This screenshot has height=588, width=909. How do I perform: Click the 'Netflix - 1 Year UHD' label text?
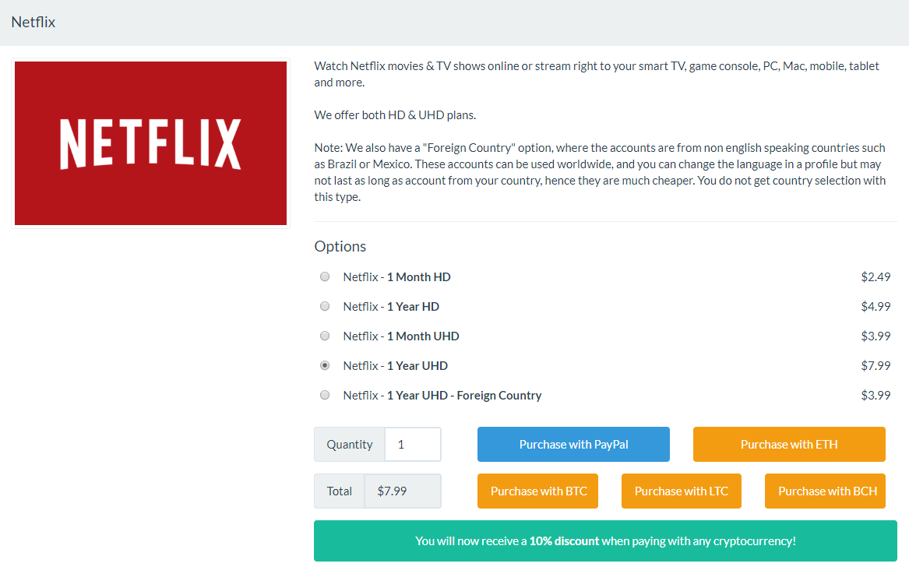(x=396, y=365)
